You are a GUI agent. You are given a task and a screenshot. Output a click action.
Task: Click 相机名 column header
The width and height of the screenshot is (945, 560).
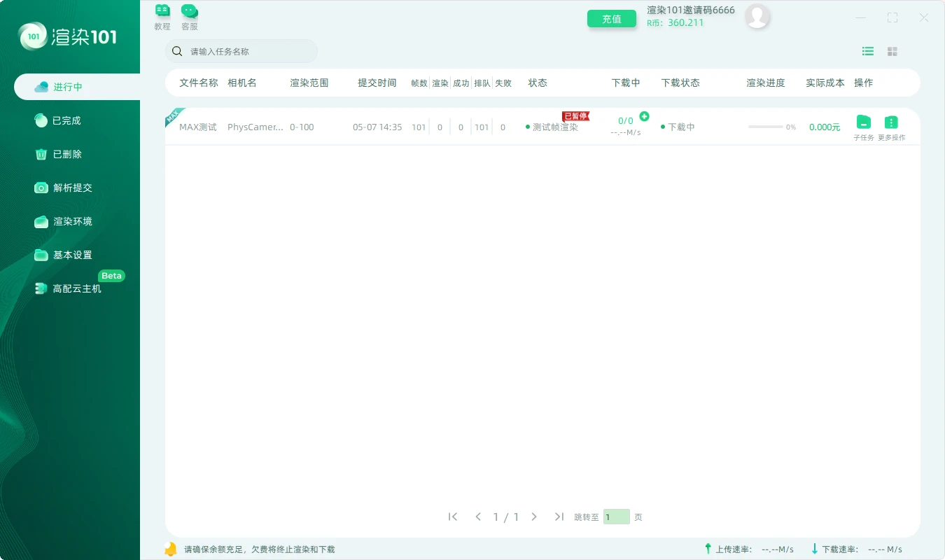coord(242,83)
